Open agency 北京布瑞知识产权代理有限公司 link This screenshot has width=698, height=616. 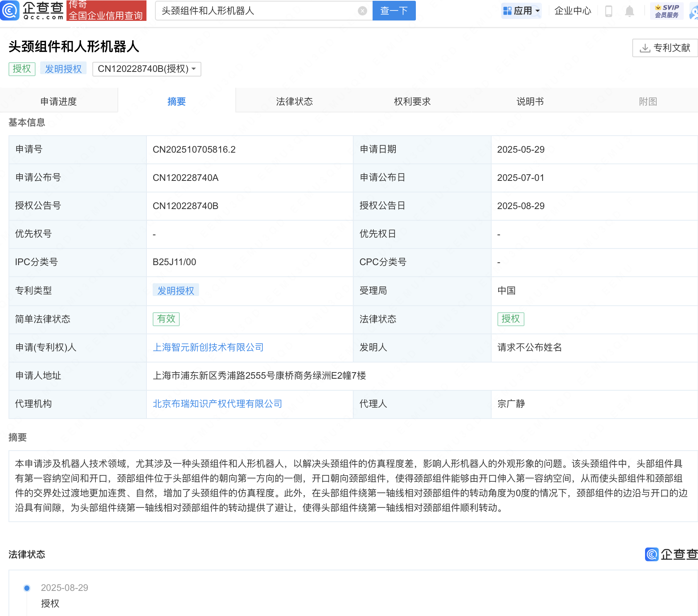[218, 404]
